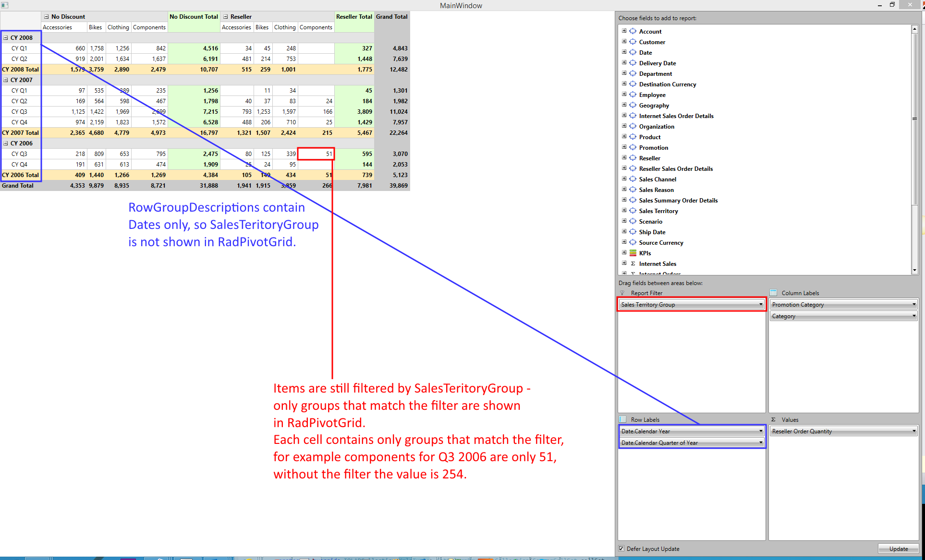925x560 pixels.
Task: Click the Internet Sales sigma measure icon
Action: [x=633, y=263]
